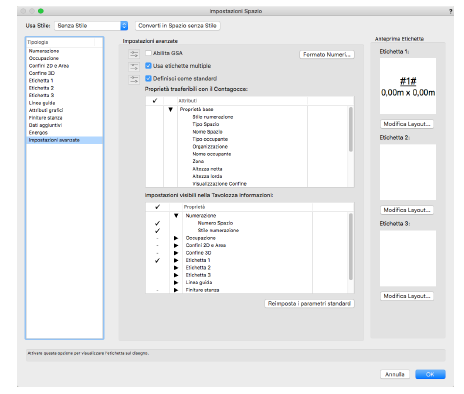Select Occupazione in the Tipologia list

coord(64,58)
